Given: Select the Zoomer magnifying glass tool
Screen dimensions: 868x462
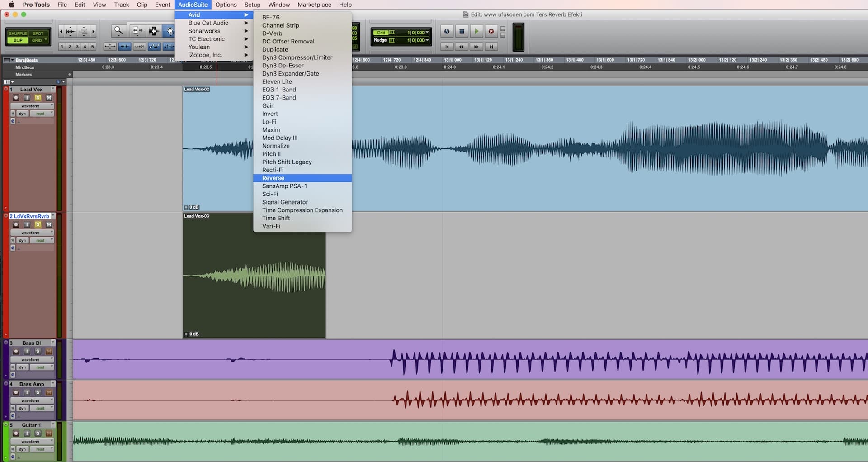Looking at the screenshot, I should coord(118,31).
